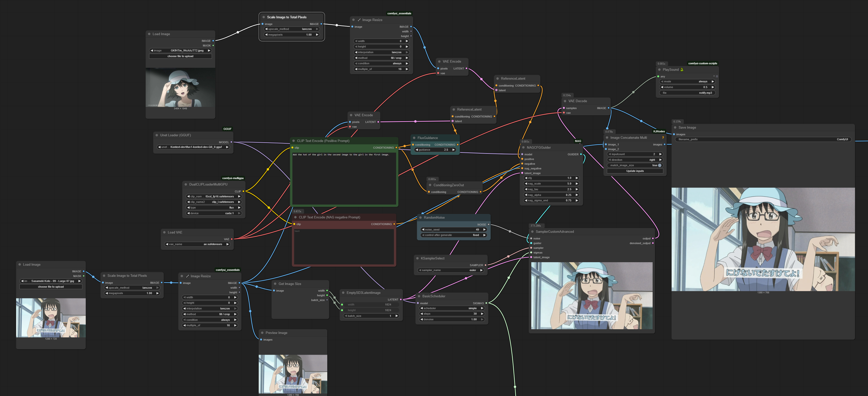Click the grid icon on the PlaySound any row
The image size is (868, 396).
pos(717,76)
